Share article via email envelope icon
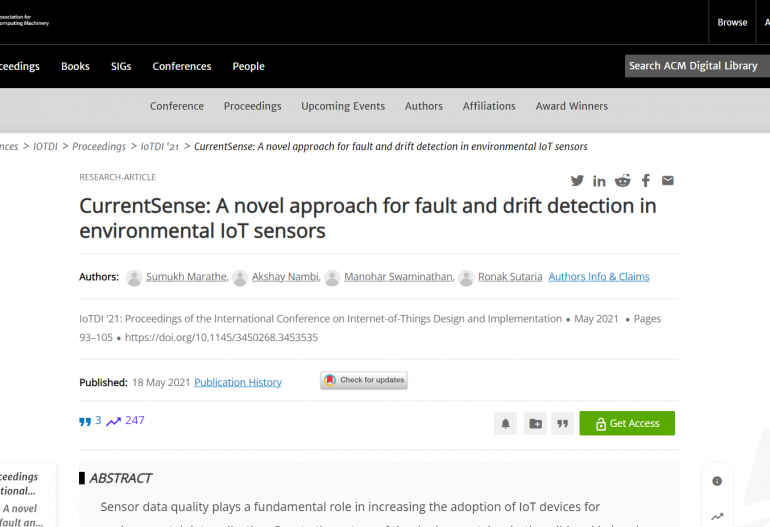 (668, 180)
